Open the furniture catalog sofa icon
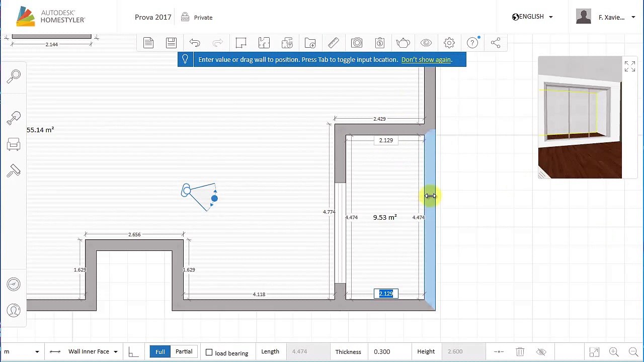The height and width of the screenshot is (362, 644). click(14, 145)
